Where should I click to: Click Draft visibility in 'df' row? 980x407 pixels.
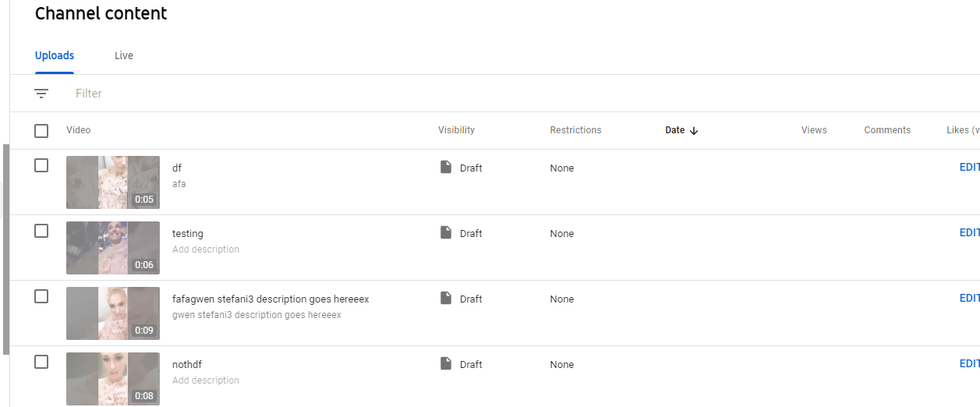(x=471, y=168)
